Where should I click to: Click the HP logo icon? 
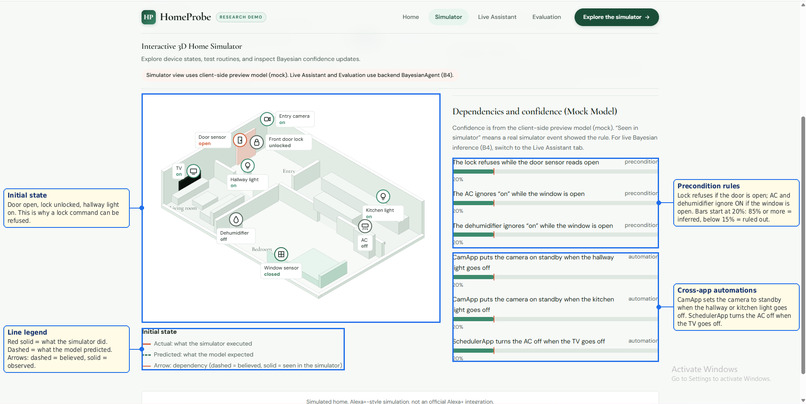pos(149,17)
